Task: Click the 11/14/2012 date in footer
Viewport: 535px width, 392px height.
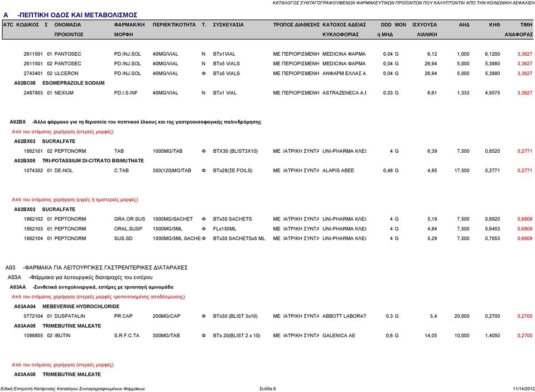Action: [x=524, y=389]
